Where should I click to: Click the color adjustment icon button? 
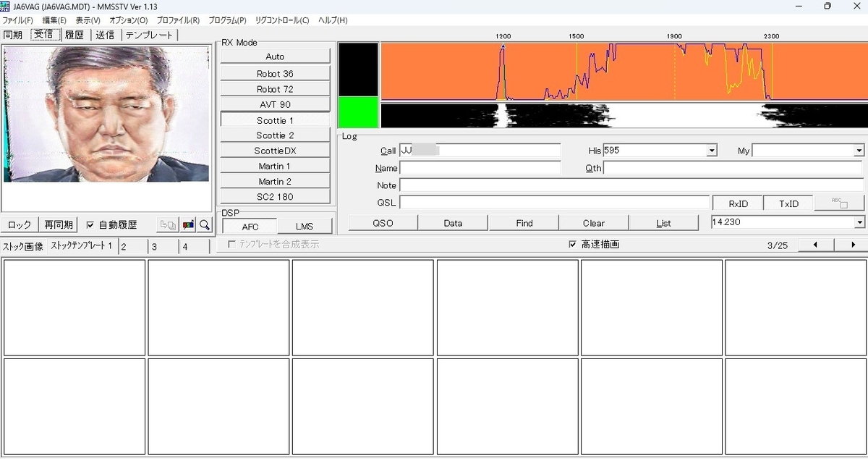pos(188,225)
